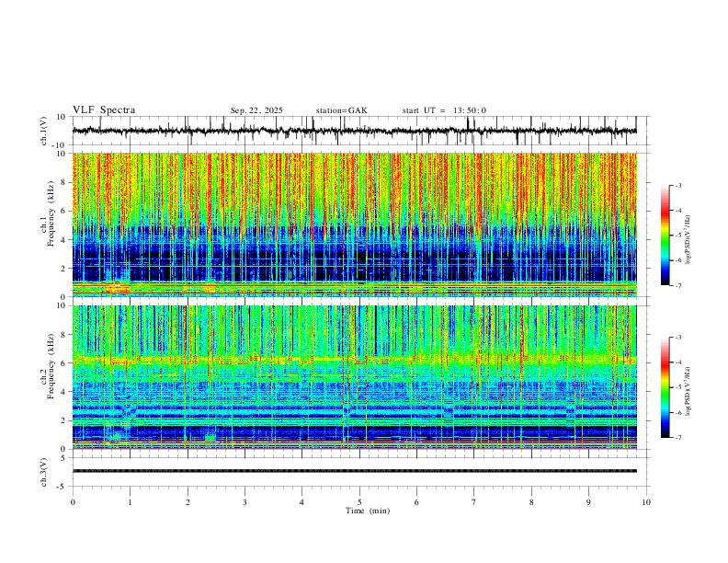Click the "Time (min)" axis label
728x563 pixels.
(368, 511)
